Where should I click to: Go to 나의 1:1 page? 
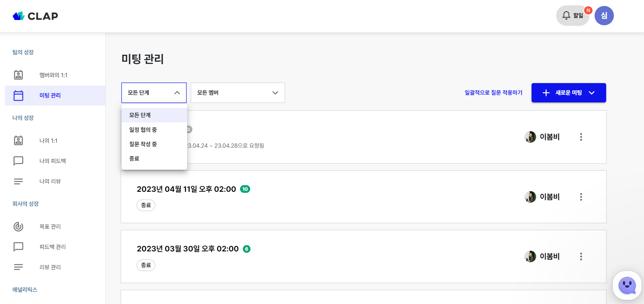point(48,141)
